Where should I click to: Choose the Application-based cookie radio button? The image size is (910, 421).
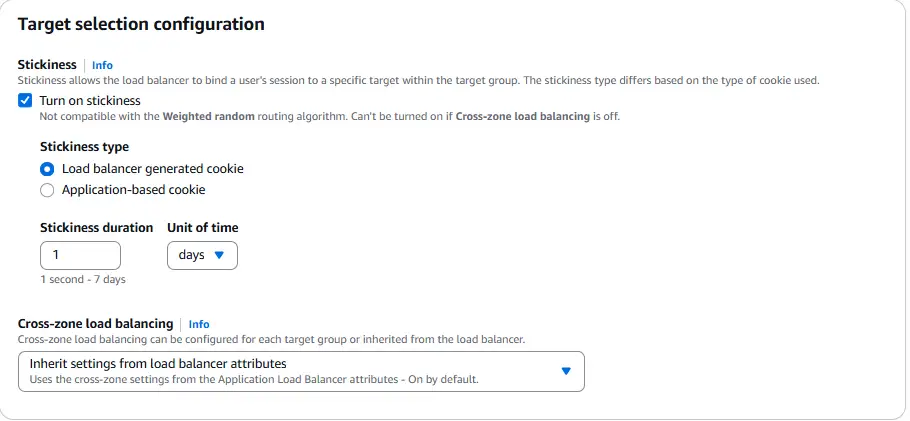click(x=47, y=190)
